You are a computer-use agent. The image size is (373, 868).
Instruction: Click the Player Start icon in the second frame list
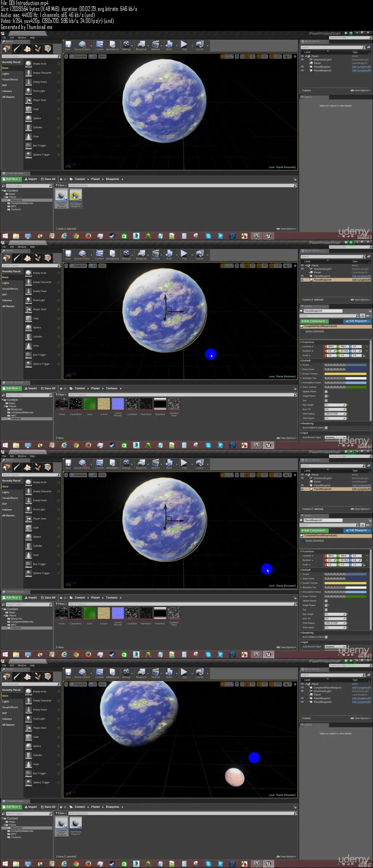pos(28,309)
